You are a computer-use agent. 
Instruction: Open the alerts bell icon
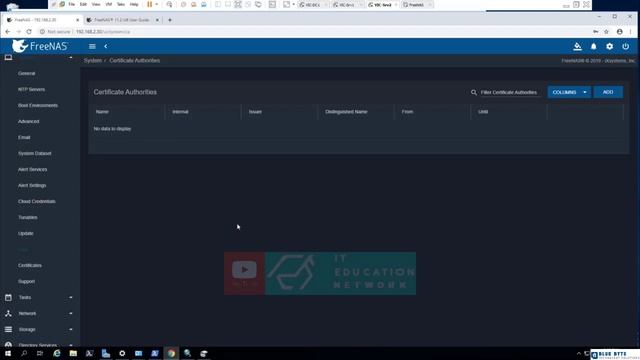593,47
